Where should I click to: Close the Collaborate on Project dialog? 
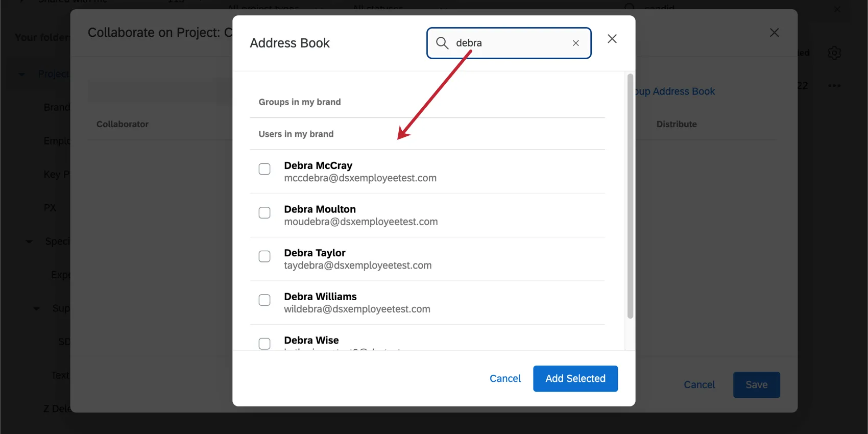tap(774, 33)
